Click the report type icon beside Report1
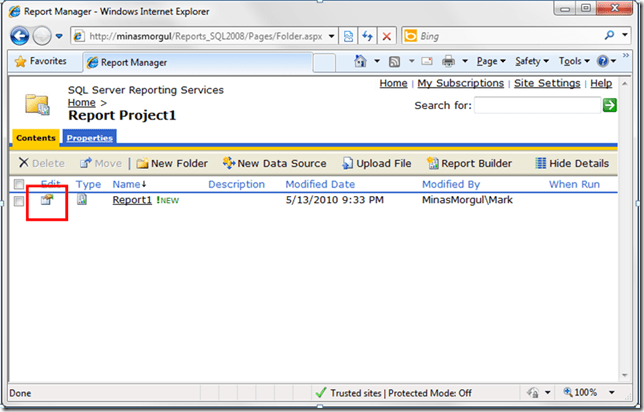Image resolution: width=644 pixels, height=412 pixels. pyautogui.click(x=82, y=201)
